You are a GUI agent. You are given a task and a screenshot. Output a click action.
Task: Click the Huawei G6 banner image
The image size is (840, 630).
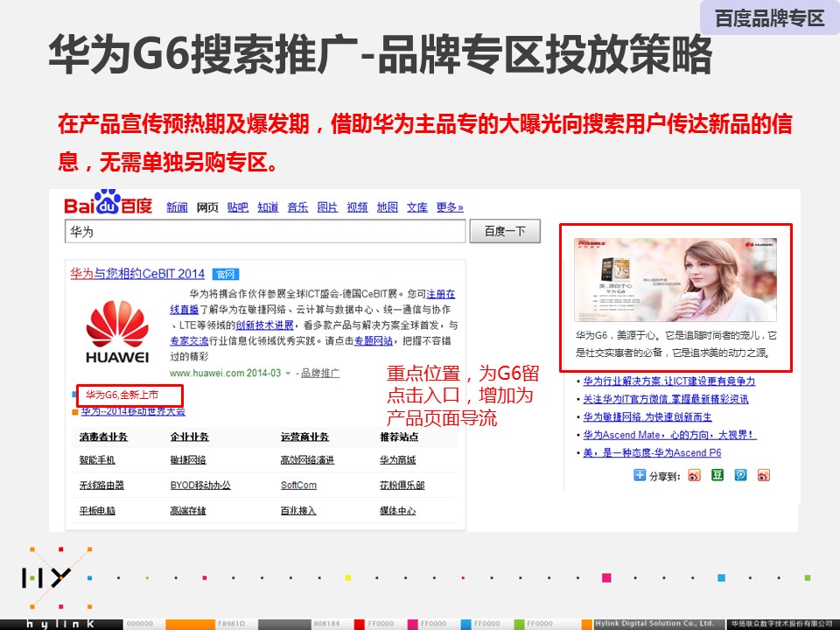click(675, 279)
